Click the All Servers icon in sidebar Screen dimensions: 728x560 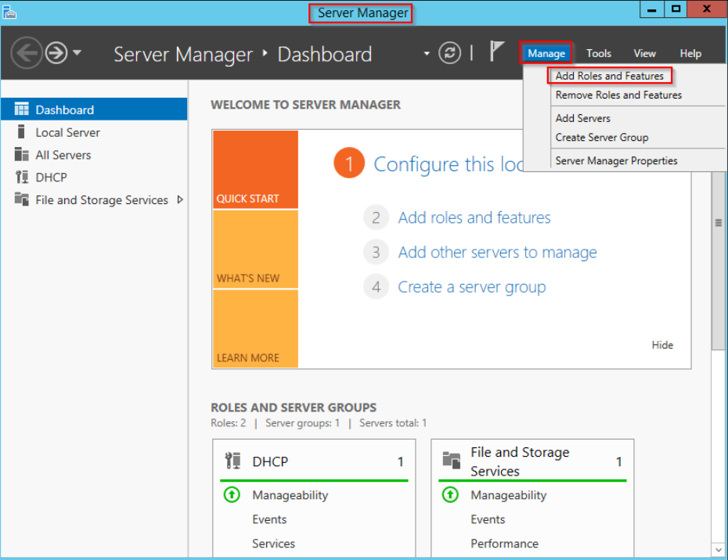tap(21, 154)
